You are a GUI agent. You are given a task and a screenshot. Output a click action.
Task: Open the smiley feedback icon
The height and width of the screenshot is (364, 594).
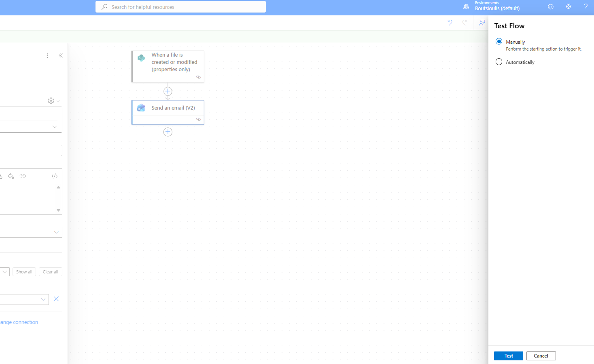550,7
